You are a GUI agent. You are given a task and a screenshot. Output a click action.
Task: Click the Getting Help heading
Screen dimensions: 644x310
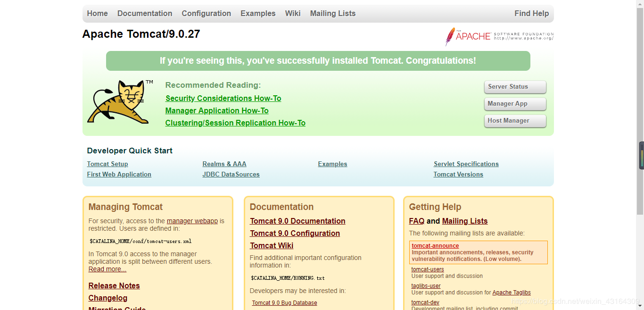coord(435,207)
